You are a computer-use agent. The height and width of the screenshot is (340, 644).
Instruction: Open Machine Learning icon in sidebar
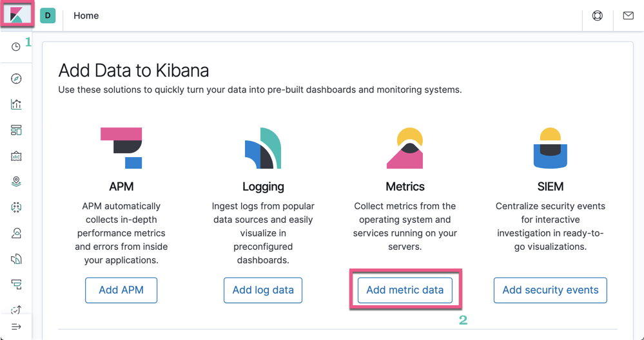pos(16,207)
